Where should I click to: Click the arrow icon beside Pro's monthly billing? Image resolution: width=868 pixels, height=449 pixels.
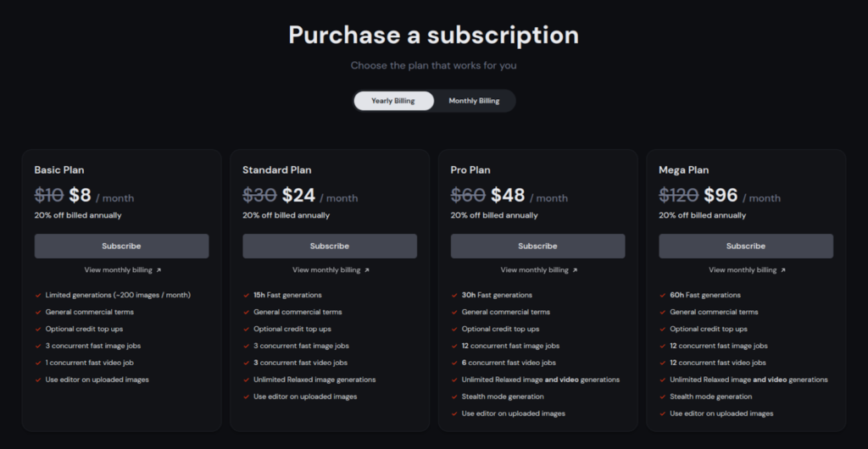pos(575,270)
